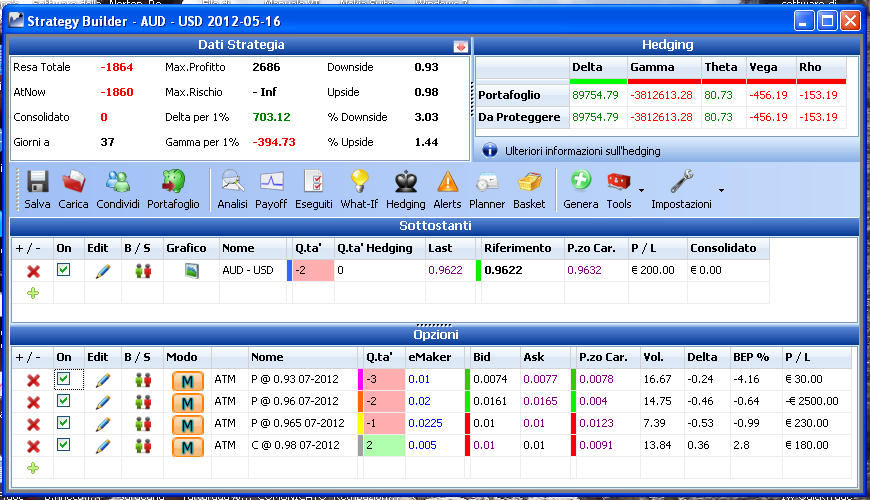870x500 pixels.
Task: Open the What-If lightbulb tool
Action: point(360,182)
